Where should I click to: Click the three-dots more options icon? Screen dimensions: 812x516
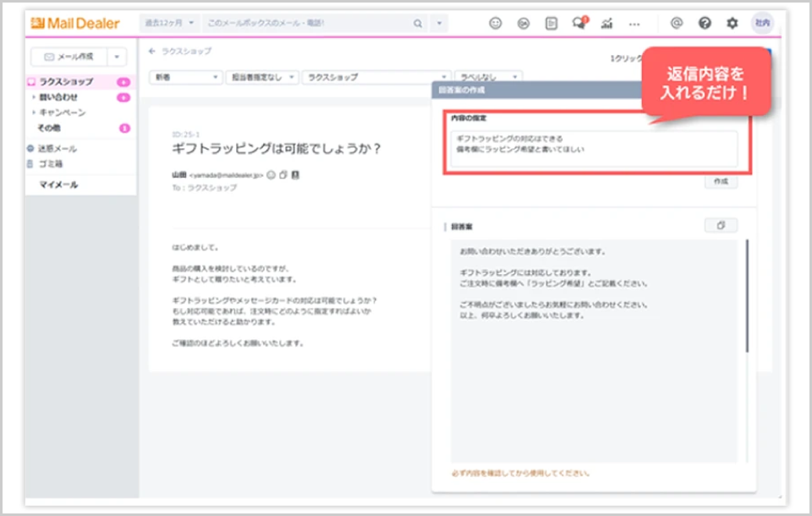point(634,24)
